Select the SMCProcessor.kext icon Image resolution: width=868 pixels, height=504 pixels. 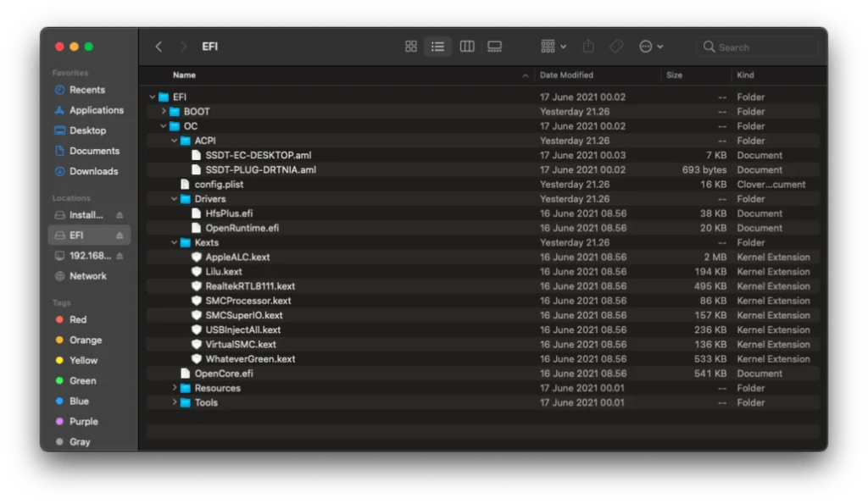(196, 301)
